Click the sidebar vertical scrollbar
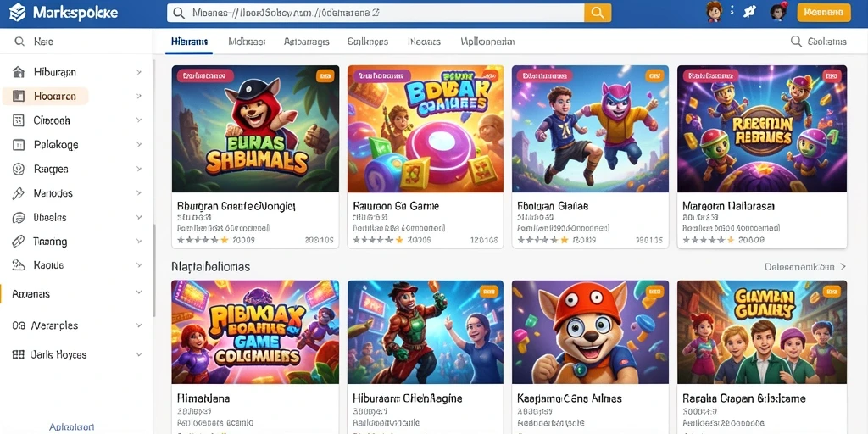 point(154,270)
